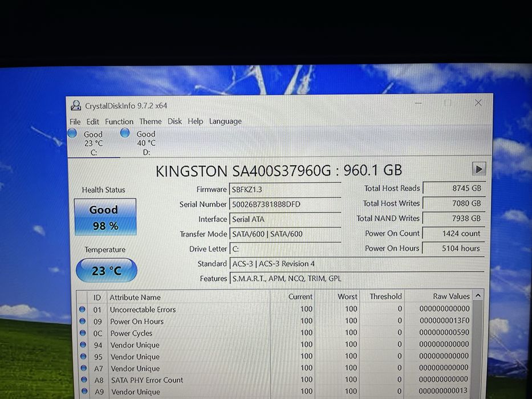Select the Vendor Unique row with ID 94
The image size is (532, 399).
(274, 345)
